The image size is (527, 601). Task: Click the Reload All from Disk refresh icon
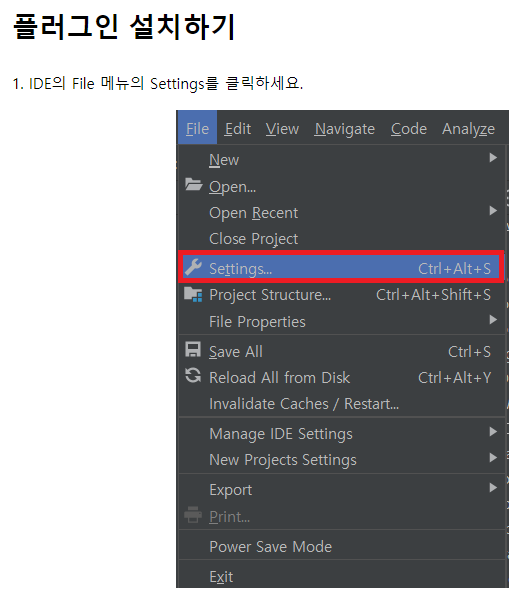(193, 376)
